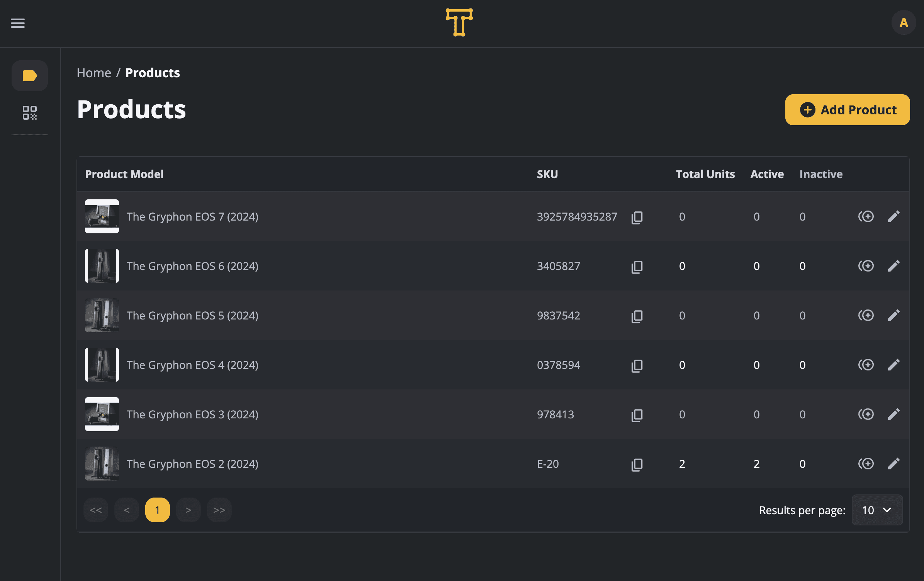924x581 pixels.
Task: Open the hamburger navigation menu
Action: [18, 23]
